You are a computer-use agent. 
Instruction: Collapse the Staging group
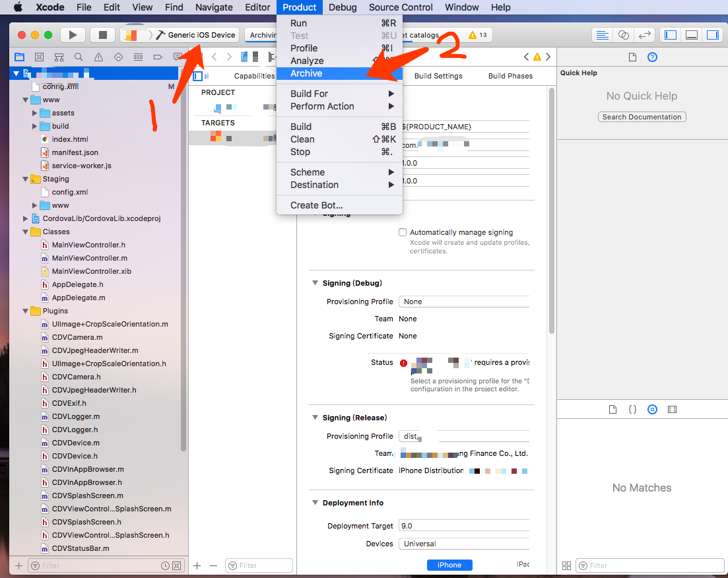pyautogui.click(x=25, y=179)
